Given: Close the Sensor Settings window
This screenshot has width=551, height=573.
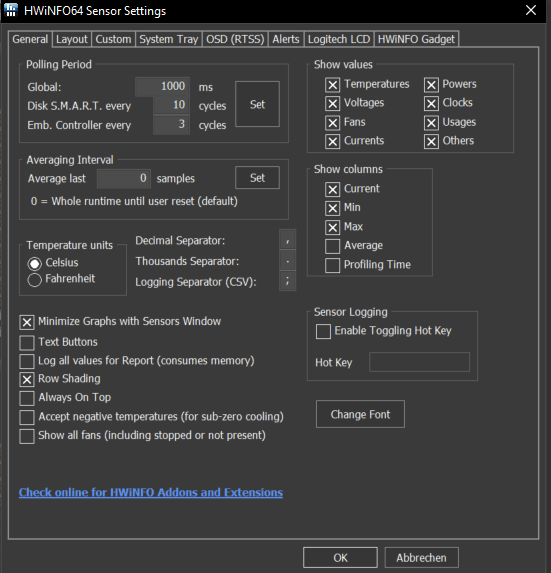Looking at the screenshot, I should [x=531, y=10].
